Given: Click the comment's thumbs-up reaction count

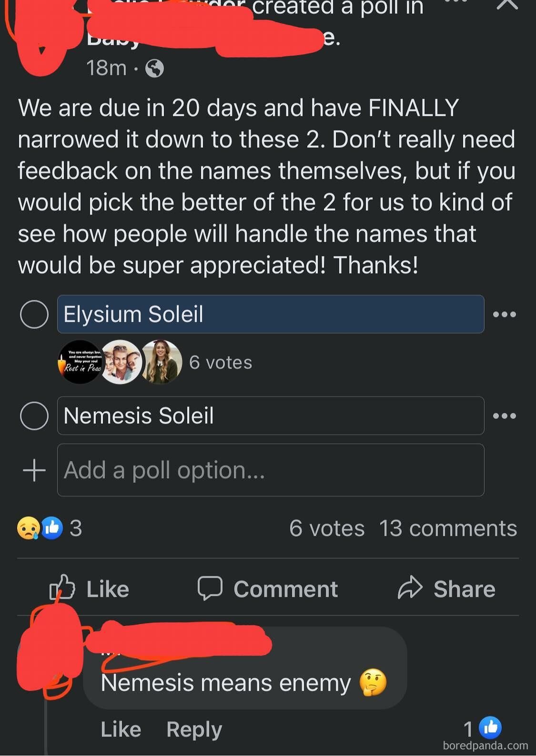Looking at the screenshot, I should pos(483,728).
